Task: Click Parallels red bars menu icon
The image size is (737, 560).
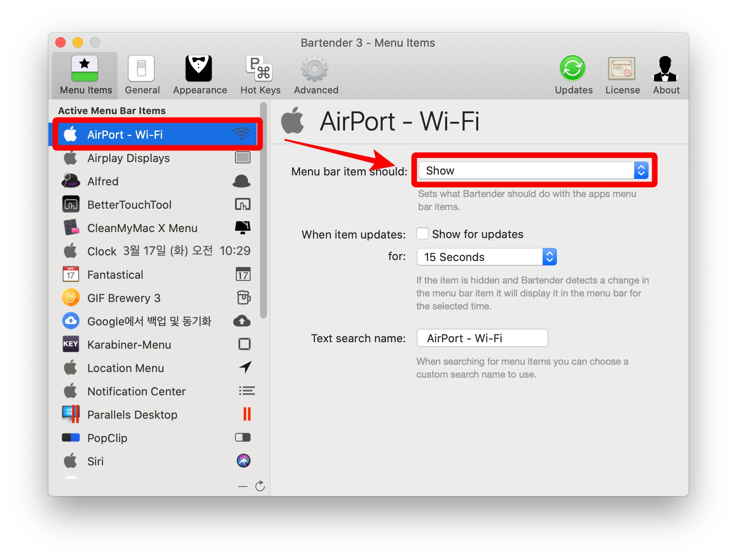Action: tap(247, 414)
